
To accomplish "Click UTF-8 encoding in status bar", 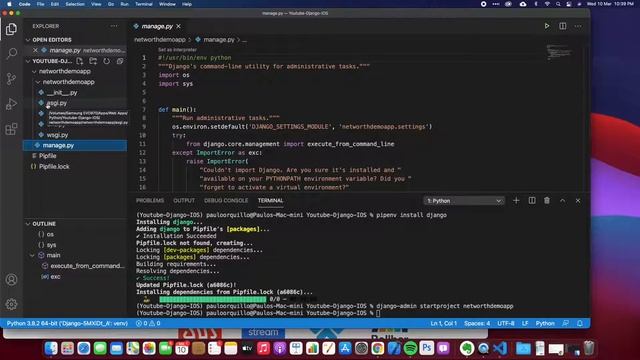I will [x=506, y=323].
